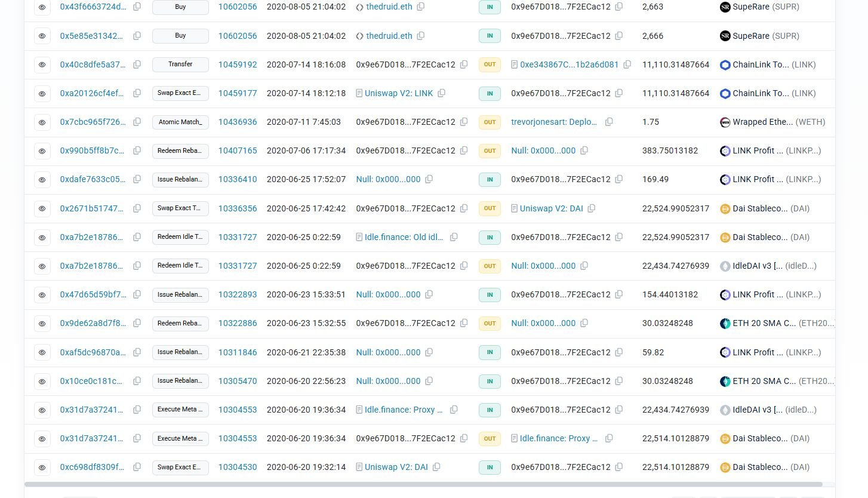The height and width of the screenshot is (498, 868).
Task: Open block 10436936
Action: tap(238, 122)
